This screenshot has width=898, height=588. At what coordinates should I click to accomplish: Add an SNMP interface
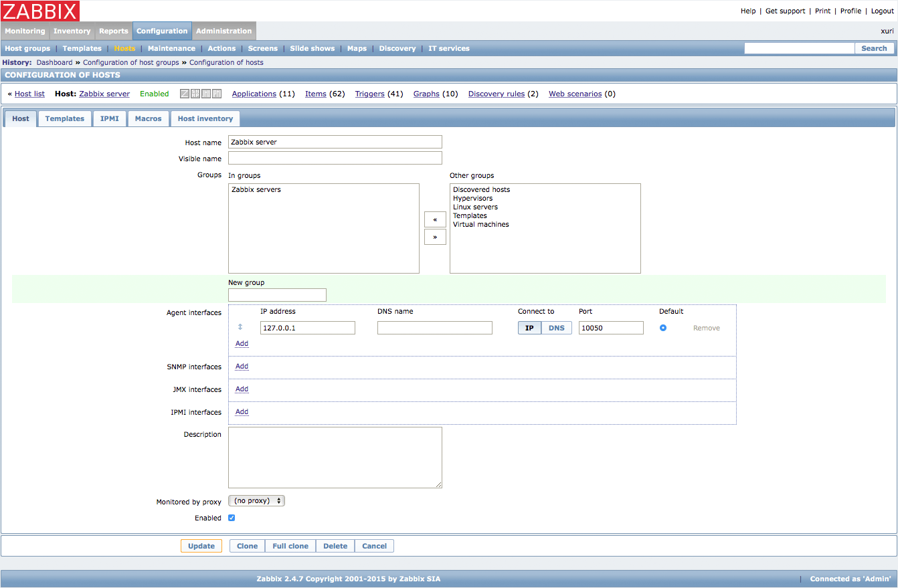[242, 367]
